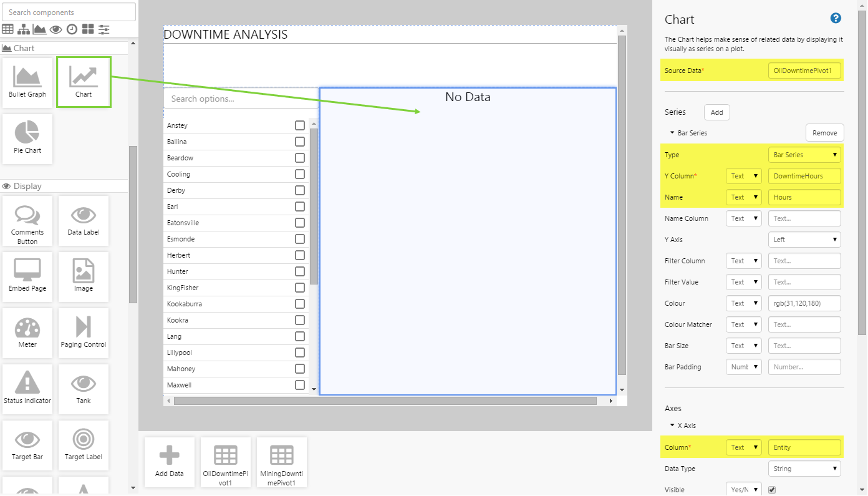868x496 pixels.
Task: Select the Pie Chart component
Action: coord(27,138)
